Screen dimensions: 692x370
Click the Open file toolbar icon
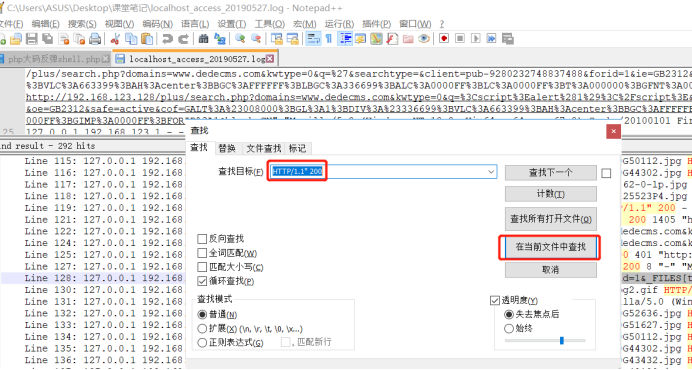click(16, 39)
